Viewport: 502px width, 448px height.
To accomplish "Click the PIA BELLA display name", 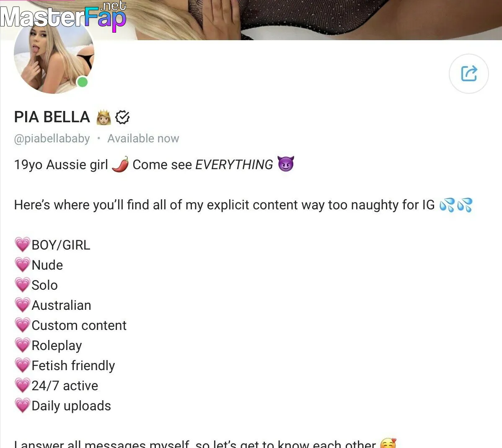I will 52,117.
